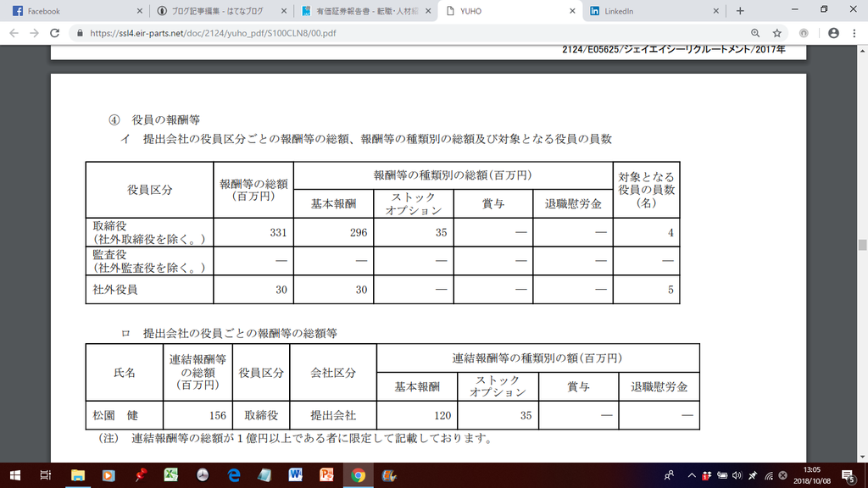Bookmark this page with the star
The width and height of the screenshot is (868, 488).
[777, 33]
